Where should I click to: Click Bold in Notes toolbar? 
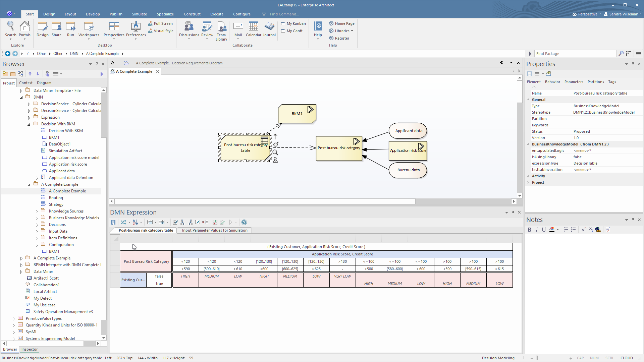(x=529, y=230)
